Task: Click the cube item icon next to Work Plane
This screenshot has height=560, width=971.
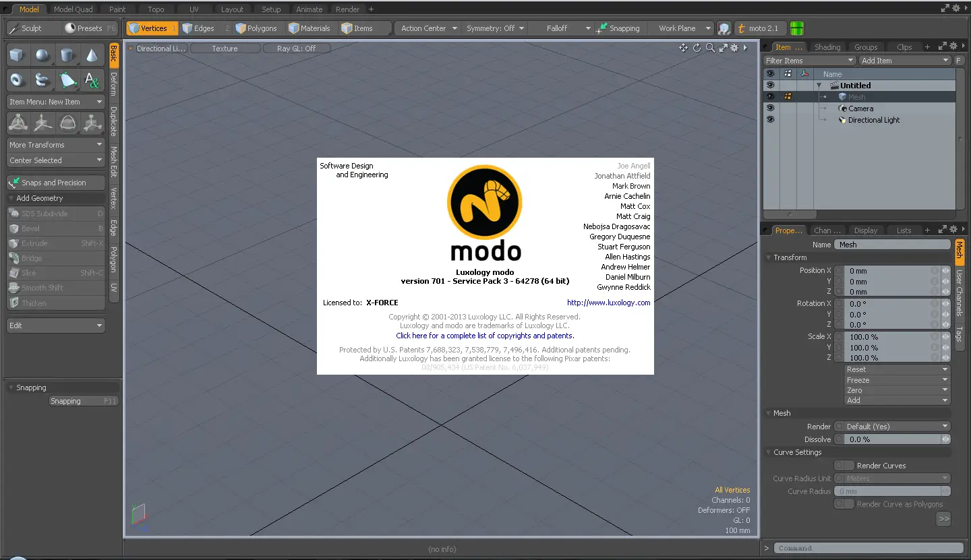Action: coord(724,28)
